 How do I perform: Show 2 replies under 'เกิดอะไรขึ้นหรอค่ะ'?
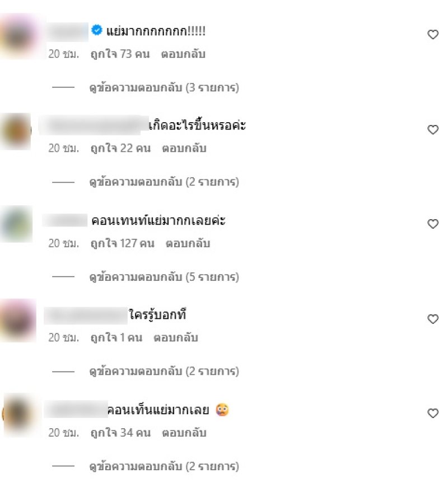164,182
